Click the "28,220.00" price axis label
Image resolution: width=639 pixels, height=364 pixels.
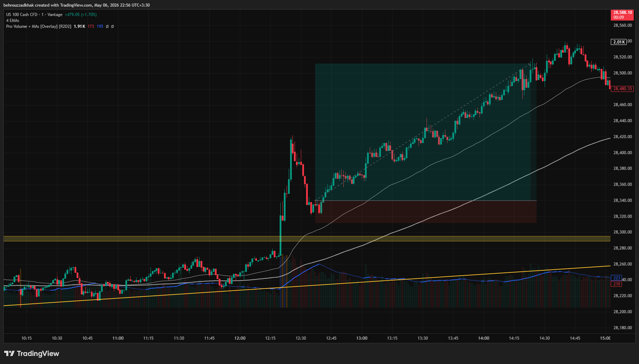[x=623, y=296]
